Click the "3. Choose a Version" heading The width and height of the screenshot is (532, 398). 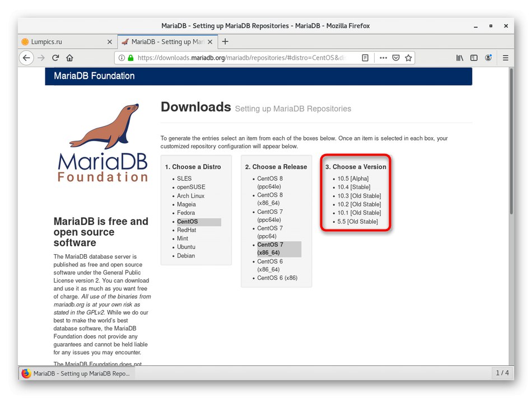tap(356, 167)
